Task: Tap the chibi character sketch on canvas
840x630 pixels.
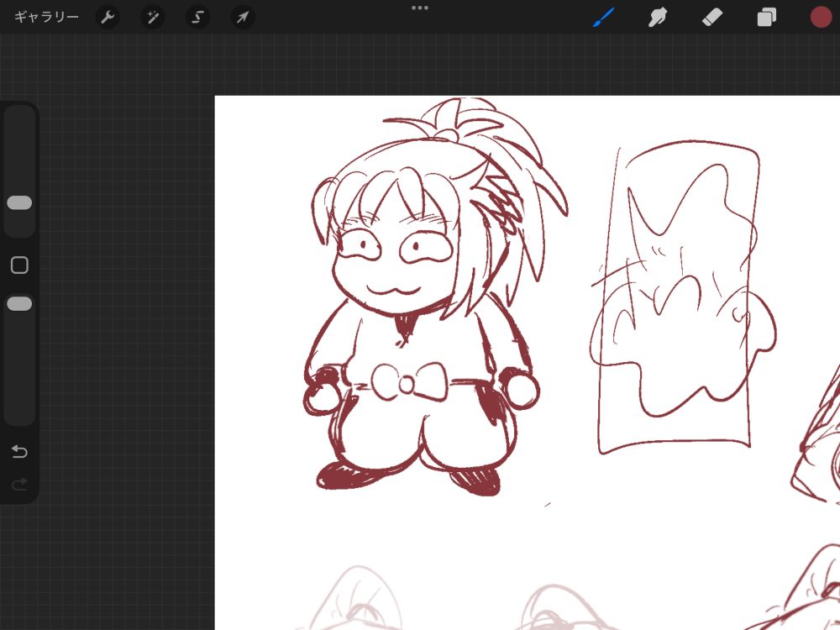Action: (435, 296)
